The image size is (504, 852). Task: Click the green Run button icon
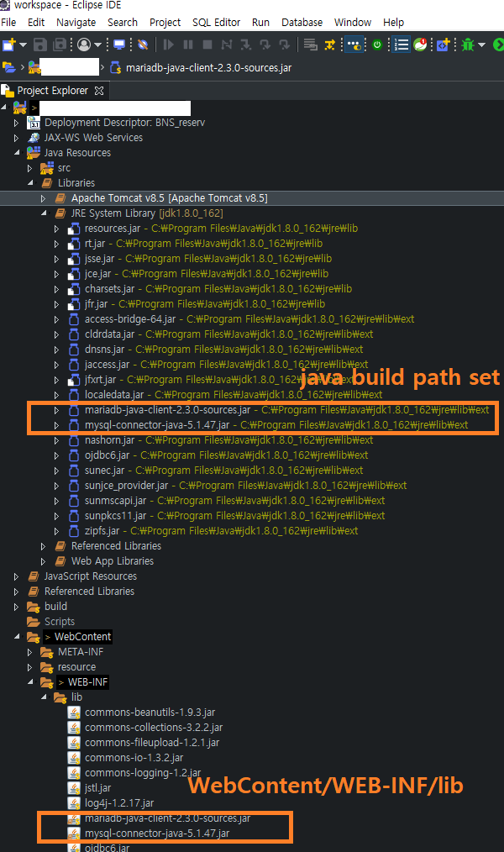498,44
